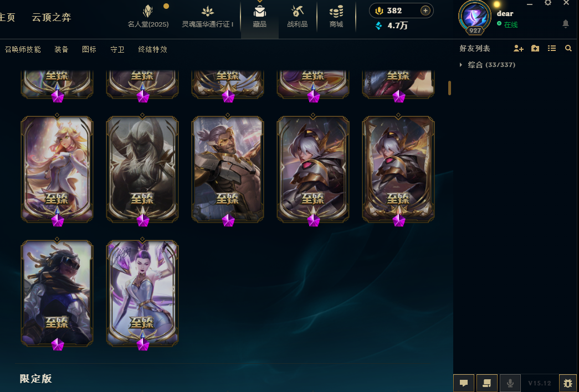
Task: Open the bug report icon
Action: coord(568,383)
